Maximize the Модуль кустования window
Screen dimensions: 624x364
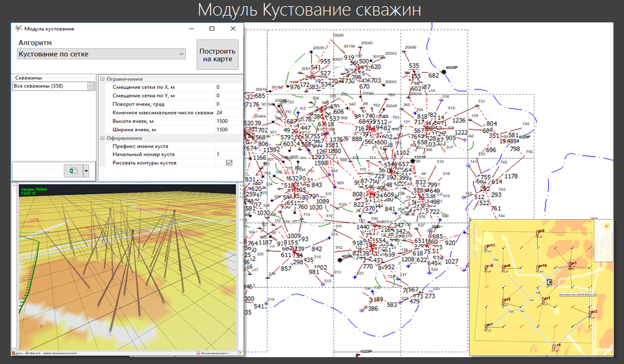pos(212,28)
